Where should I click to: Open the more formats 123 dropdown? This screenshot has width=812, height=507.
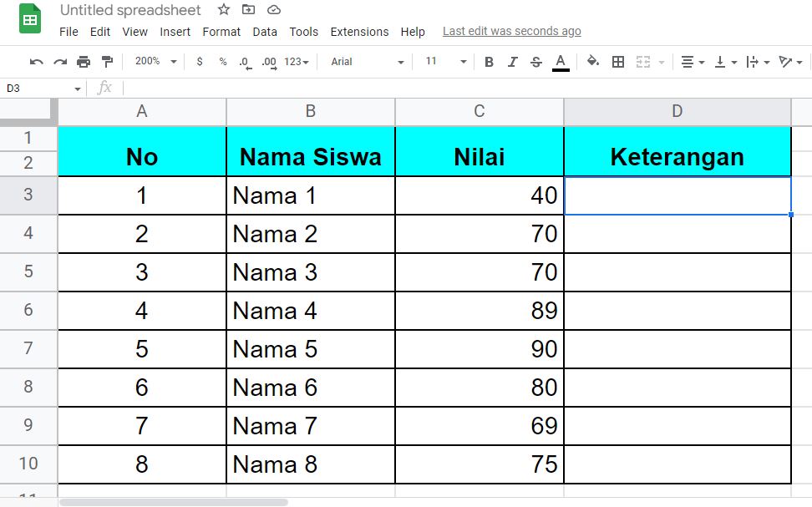pyautogui.click(x=297, y=62)
